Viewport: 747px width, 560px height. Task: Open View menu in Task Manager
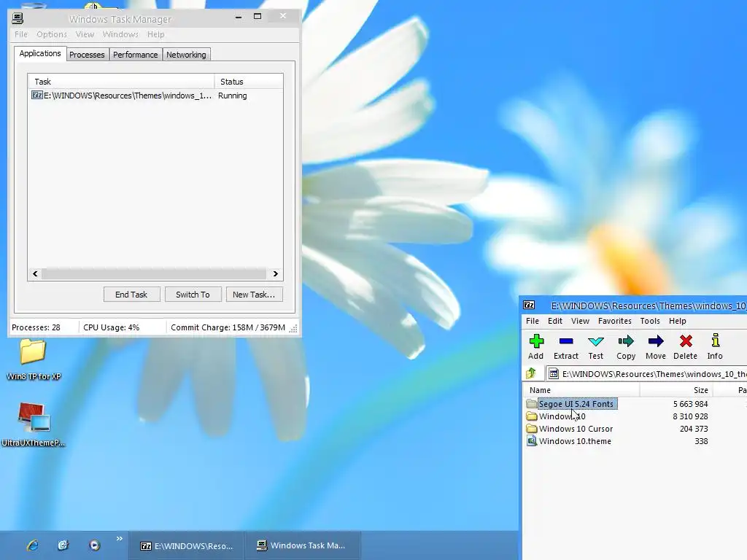coord(85,34)
